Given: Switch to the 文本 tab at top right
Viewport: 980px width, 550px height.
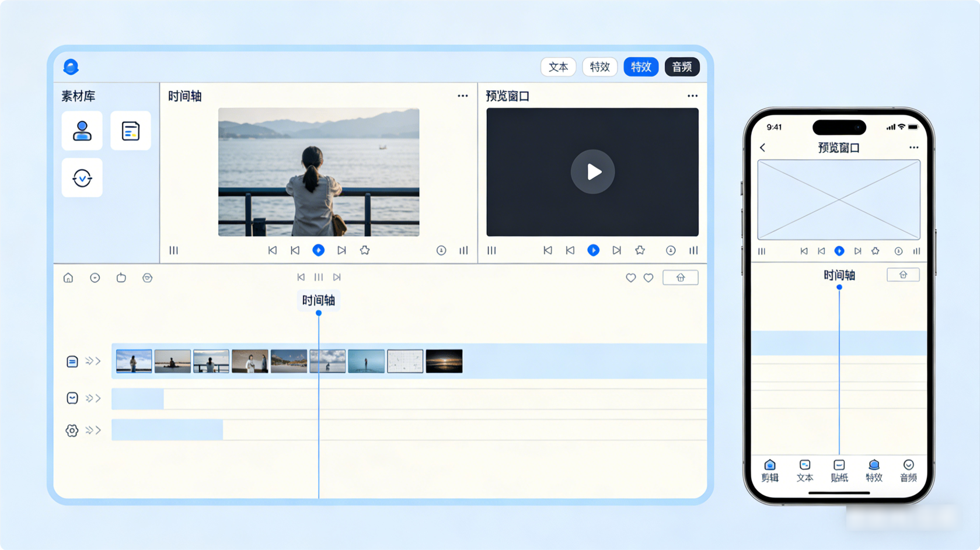Looking at the screenshot, I should click(x=558, y=67).
